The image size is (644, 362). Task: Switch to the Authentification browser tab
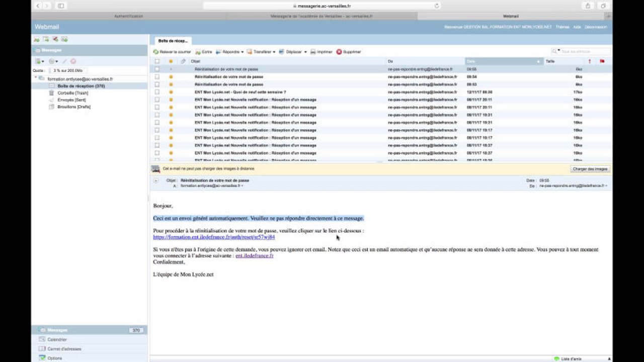click(128, 16)
